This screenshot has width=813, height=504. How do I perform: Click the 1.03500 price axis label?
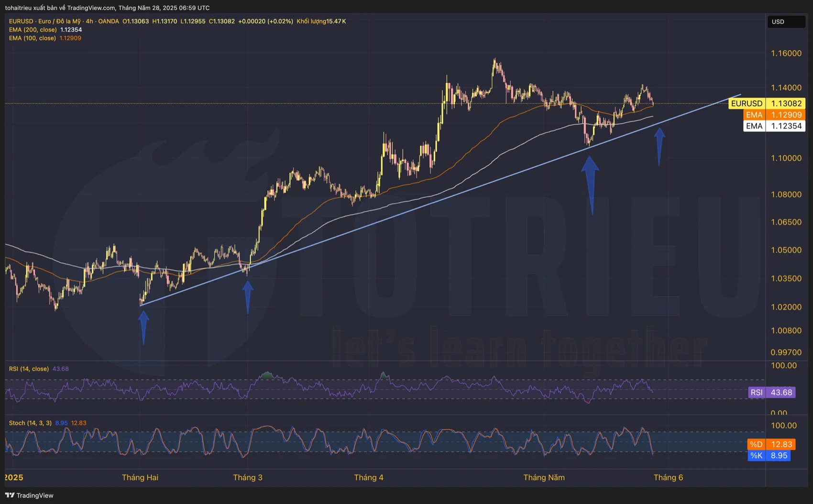point(786,278)
